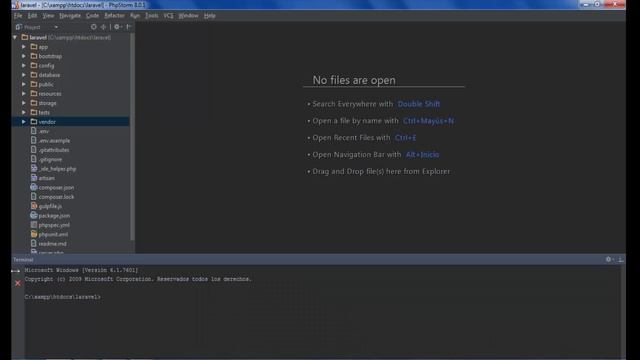Click the phpunit.xml file icon
This screenshot has height=360, width=640.
click(34, 234)
